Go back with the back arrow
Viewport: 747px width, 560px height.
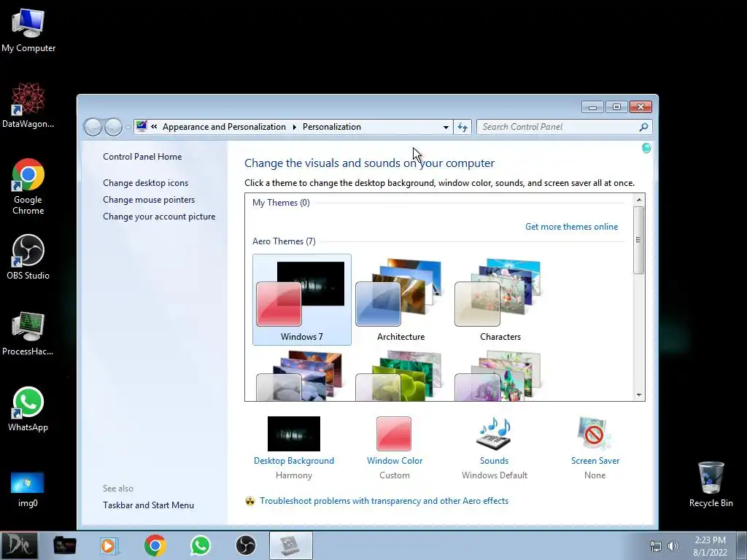tap(93, 127)
